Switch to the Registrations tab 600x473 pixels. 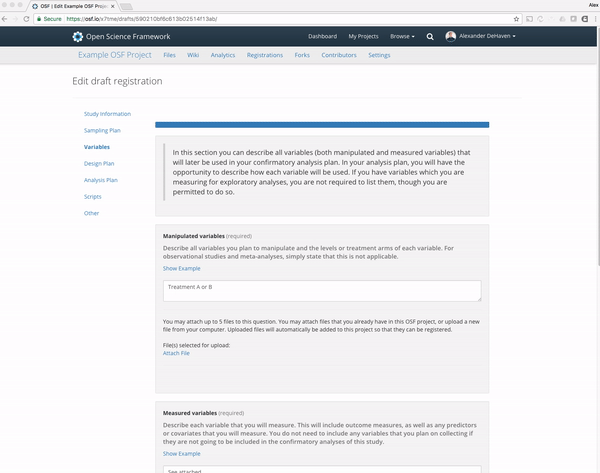click(265, 55)
